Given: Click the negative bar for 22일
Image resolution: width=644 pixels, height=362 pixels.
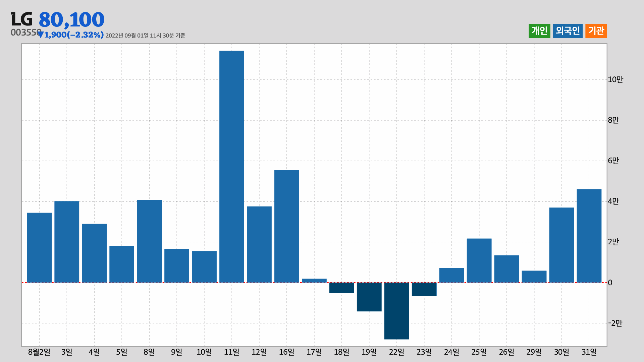Looking at the screenshot, I should 396,311.
